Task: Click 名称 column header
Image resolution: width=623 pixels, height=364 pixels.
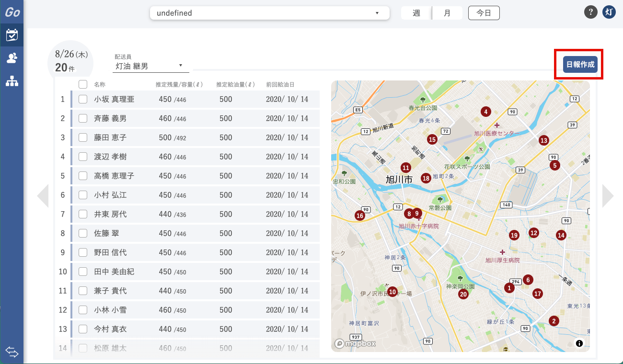Action: click(x=100, y=84)
